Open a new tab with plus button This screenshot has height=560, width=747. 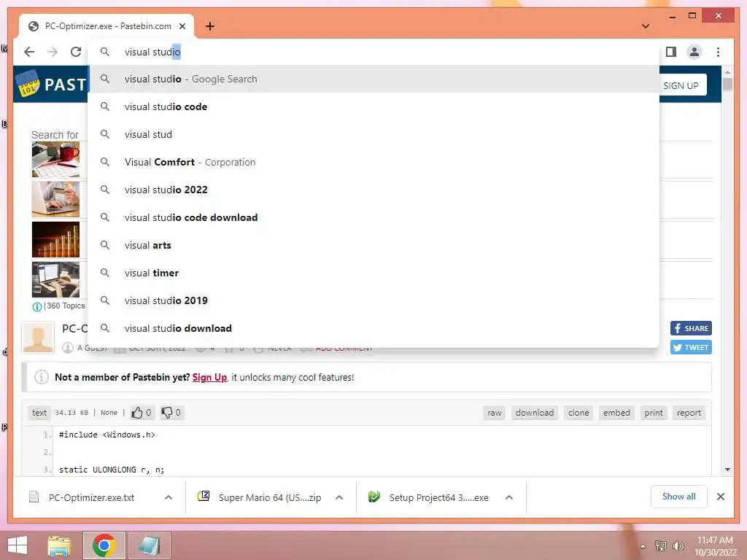tap(210, 26)
